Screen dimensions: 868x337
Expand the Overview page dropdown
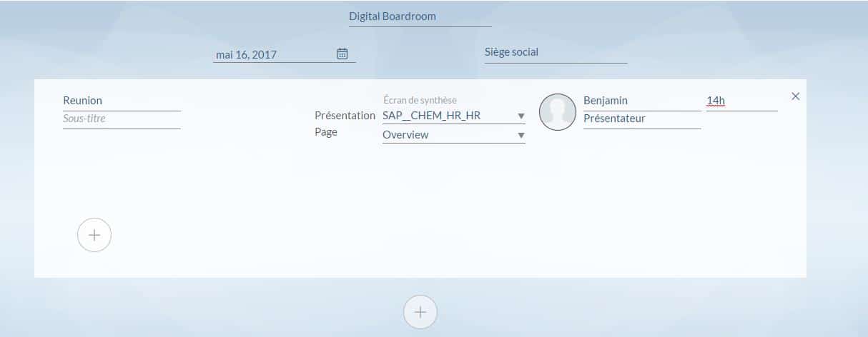coord(521,135)
